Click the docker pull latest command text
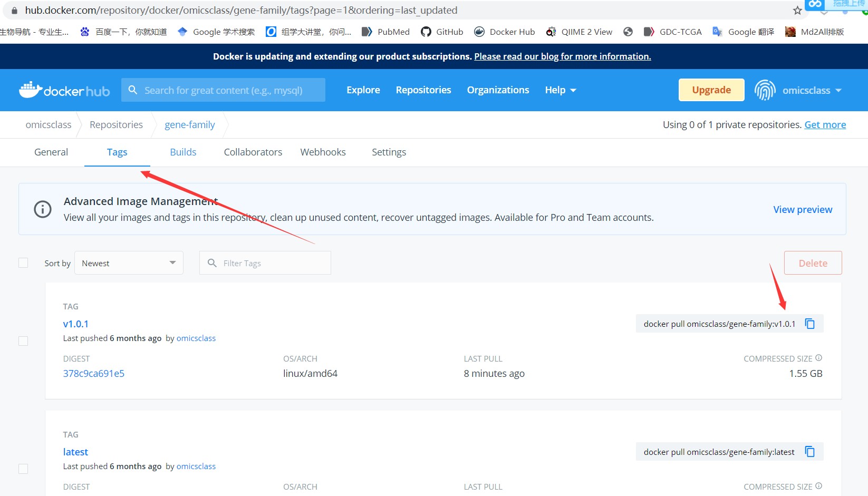The height and width of the screenshot is (496, 868). pos(719,452)
